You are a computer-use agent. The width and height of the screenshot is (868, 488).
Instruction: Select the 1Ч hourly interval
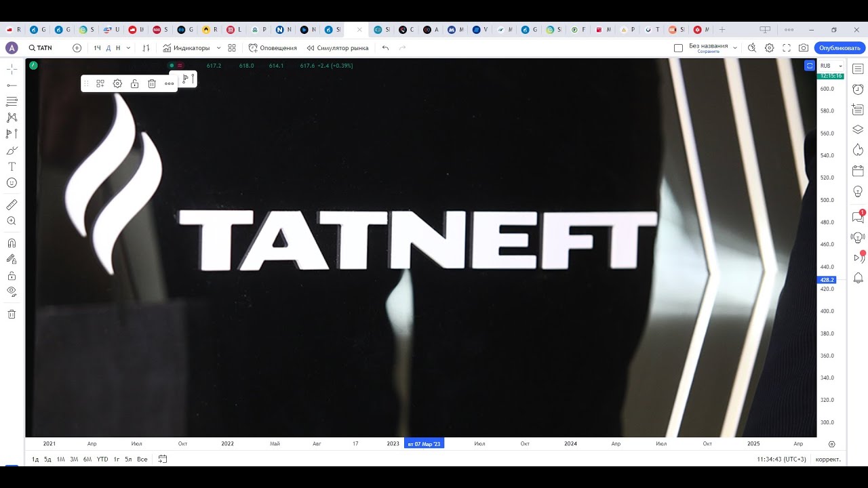pyautogui.click(x=97, y=48)
